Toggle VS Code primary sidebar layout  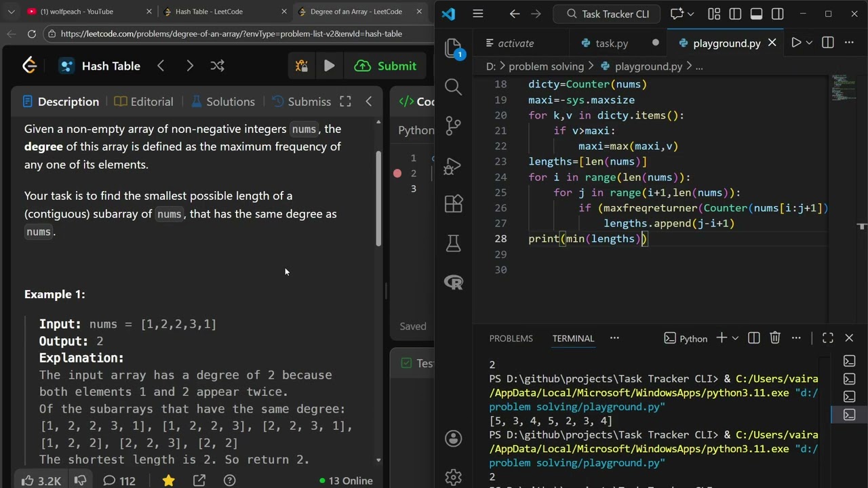click(735, 14)
